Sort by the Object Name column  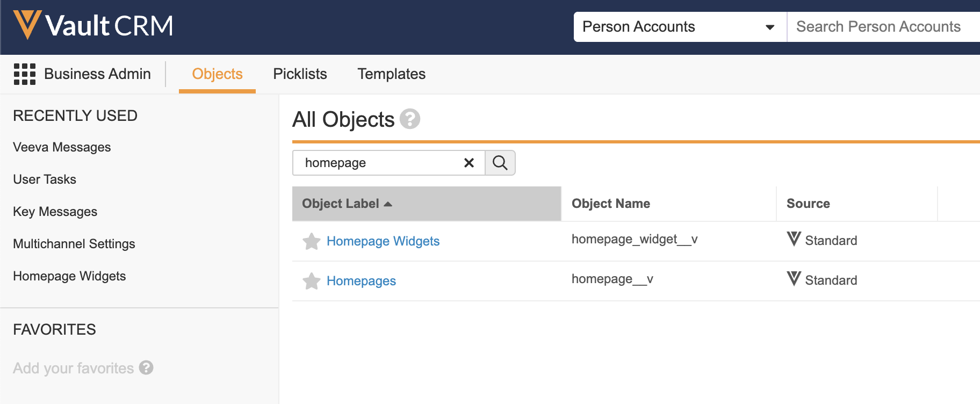pyautogui.click(x=610, y=204)
